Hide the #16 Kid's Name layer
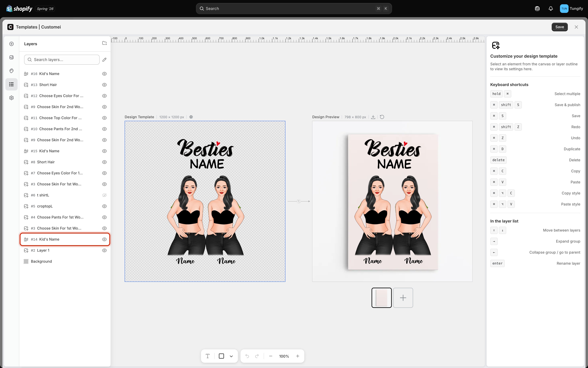 [x=104, y=74]
